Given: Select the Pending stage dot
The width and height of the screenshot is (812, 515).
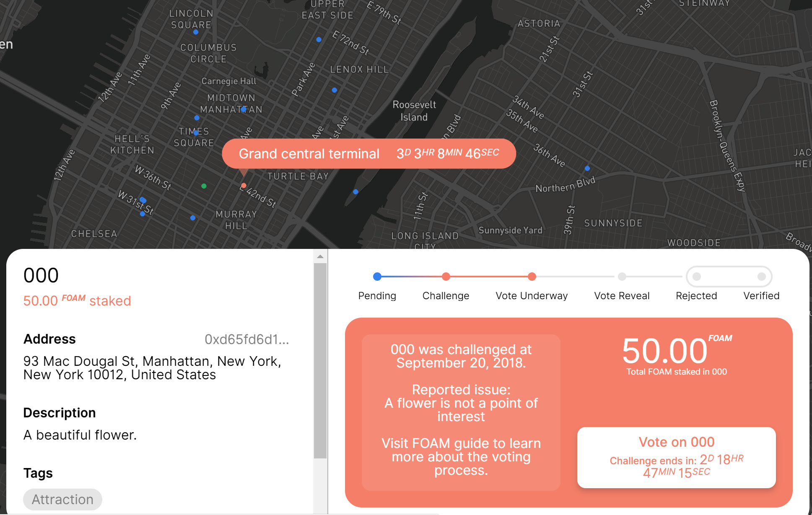Looking at the screenshot, I should pyautogui.click(x=377, y=277).
